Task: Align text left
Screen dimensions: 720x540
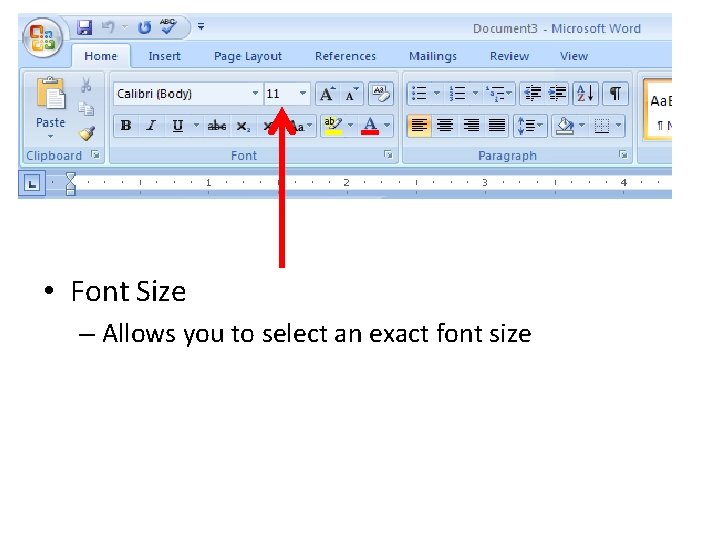Action: [x=419, y=125]
